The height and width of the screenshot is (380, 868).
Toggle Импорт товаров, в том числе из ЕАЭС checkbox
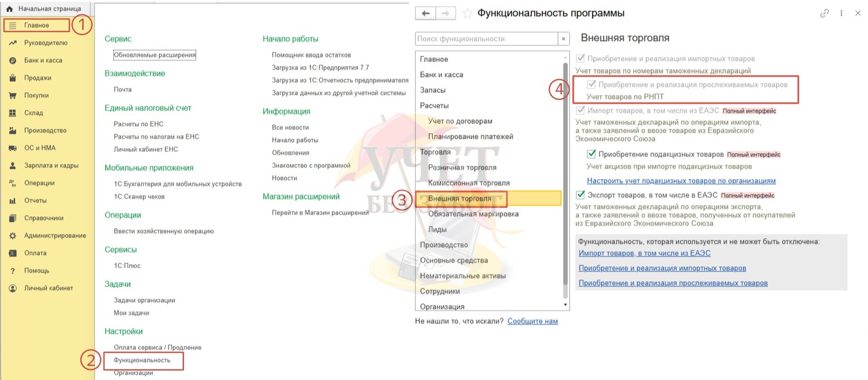580,110
